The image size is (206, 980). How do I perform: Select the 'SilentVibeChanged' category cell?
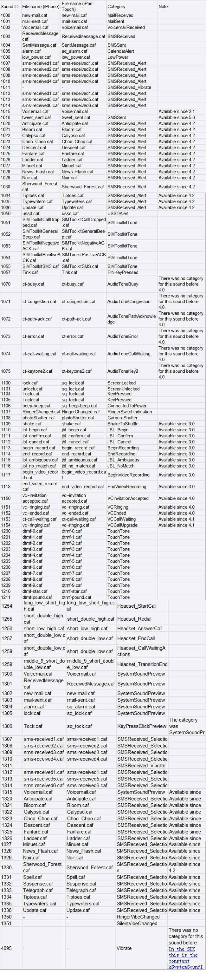(x=137, y=923)
